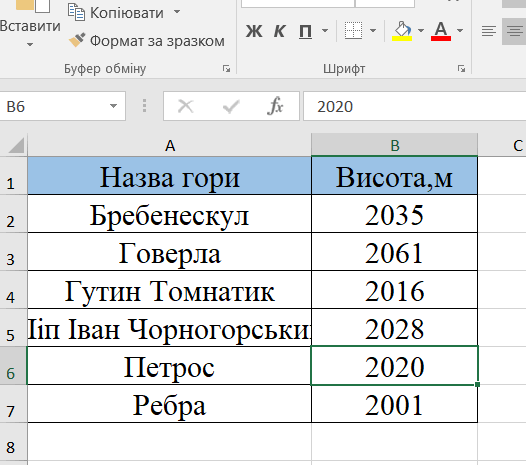The image size is (526, 465).
Task: Click Формат за зразком format painter
Action: coord(147,41)
